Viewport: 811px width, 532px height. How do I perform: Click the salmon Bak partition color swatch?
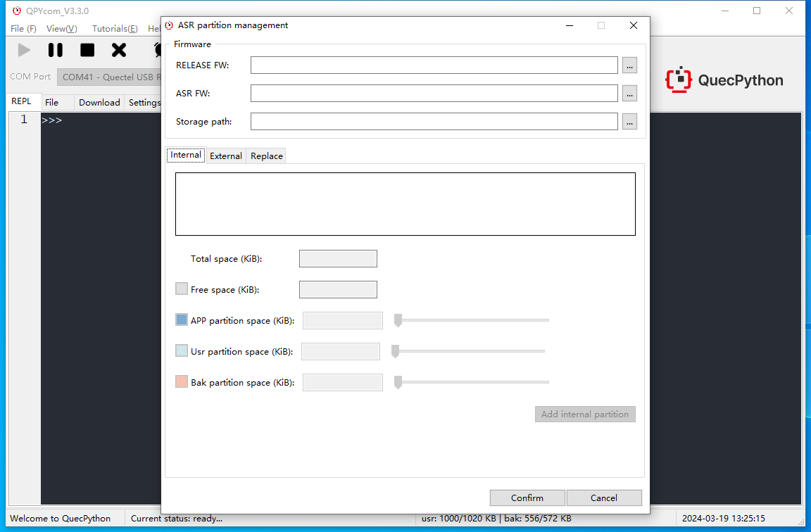point(182,381)
